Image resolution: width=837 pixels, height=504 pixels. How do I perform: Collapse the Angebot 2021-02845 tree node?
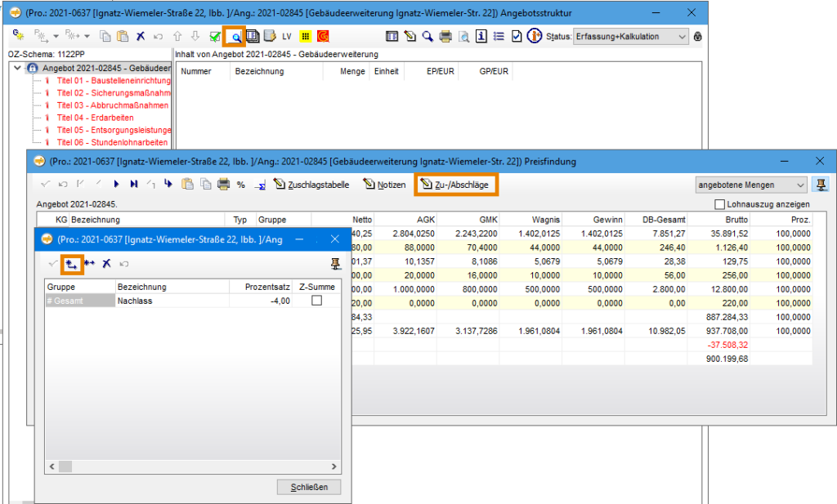click(x=18, y=68)
